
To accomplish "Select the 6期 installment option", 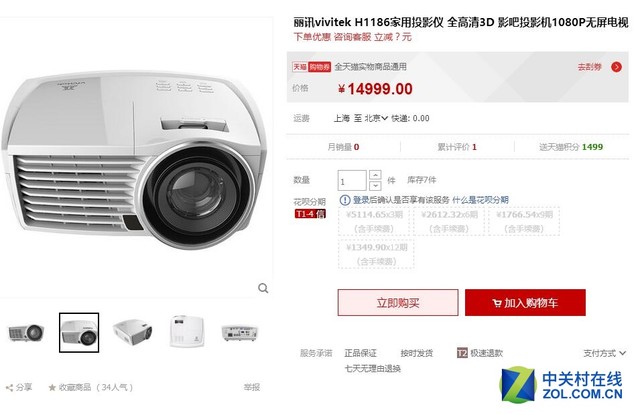I will pos(449,222).
